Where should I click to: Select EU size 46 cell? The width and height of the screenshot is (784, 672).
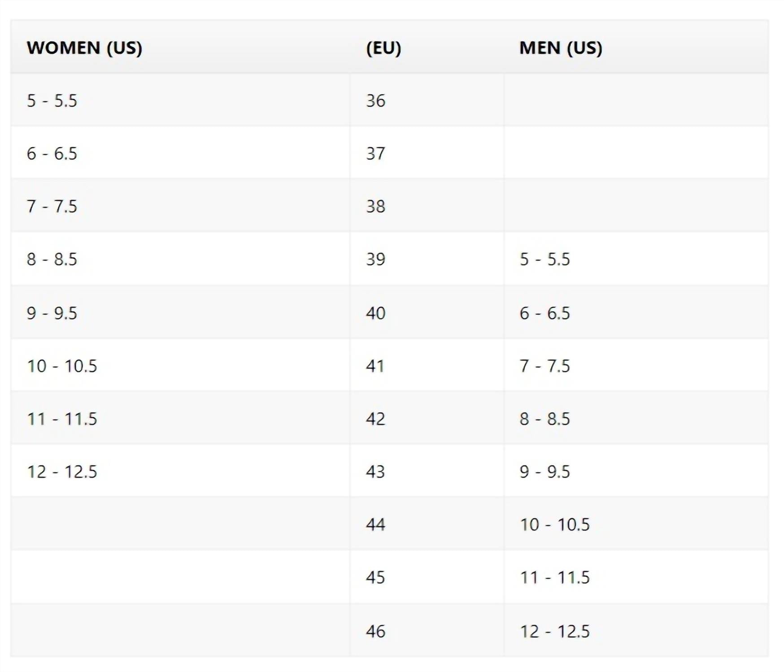click(376, 631)
